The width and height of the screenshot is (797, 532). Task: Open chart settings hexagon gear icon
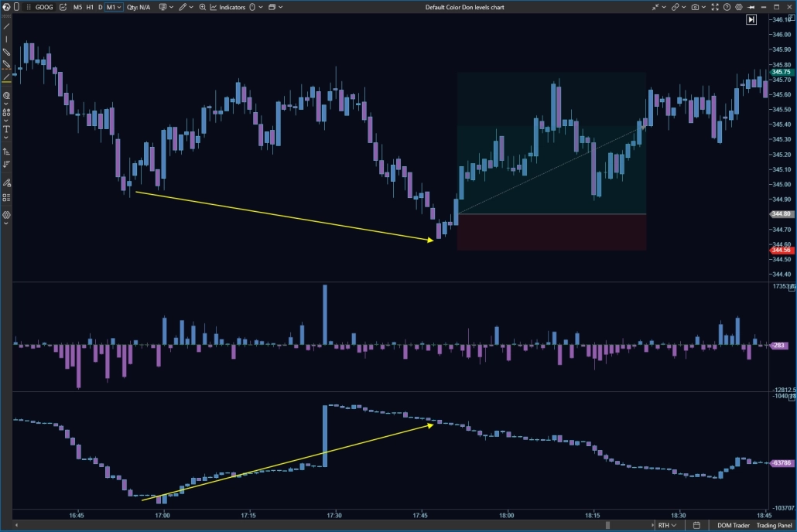(738, 7)
